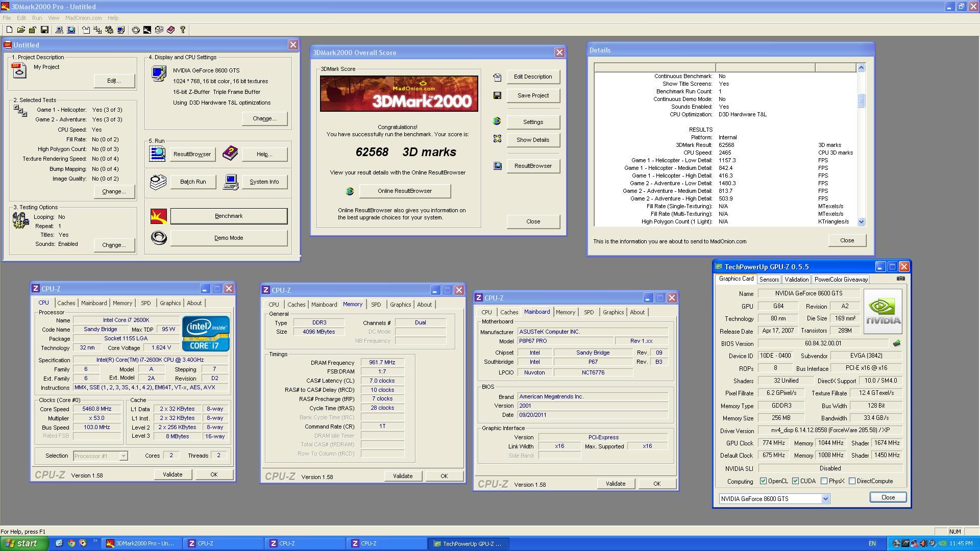Screen dimensions: 980x551
Task: Click the red Benchmark icon in Run section
Action: (159, 216)
